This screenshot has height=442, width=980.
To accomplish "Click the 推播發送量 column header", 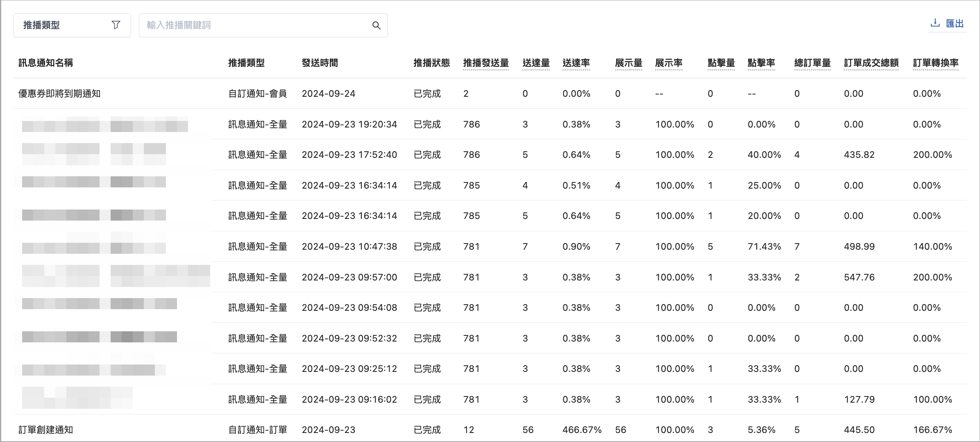I will tap(486, 63).
